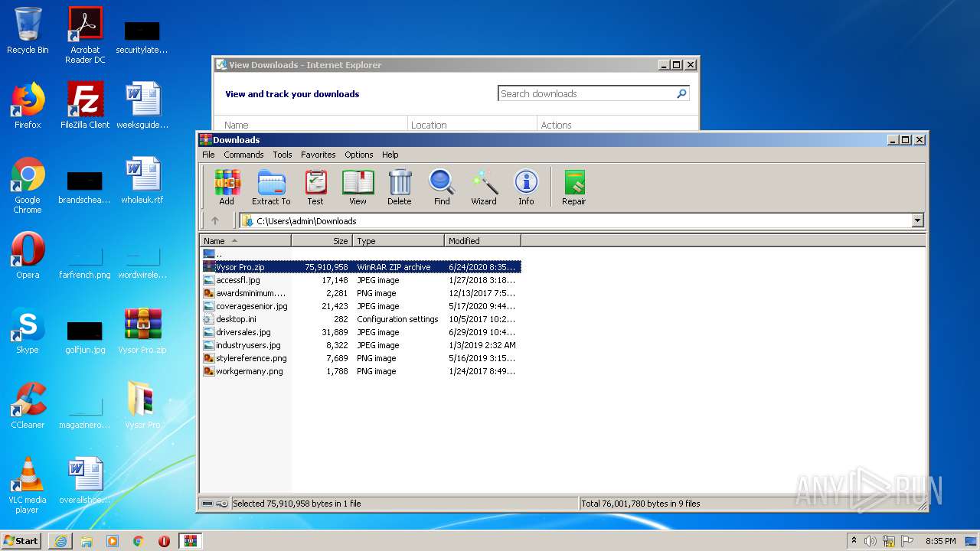980x551 pixels.
Task: Open the Tools menu
Action: tap(283, 155)
